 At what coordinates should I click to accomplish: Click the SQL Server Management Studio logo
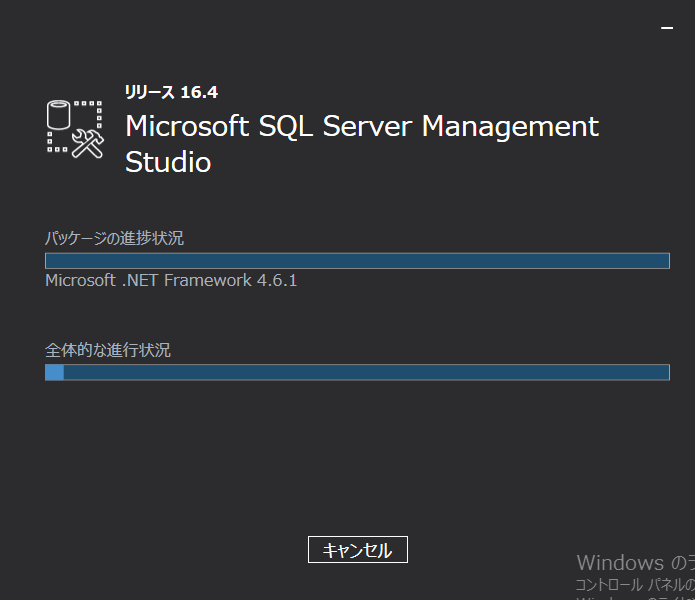pos(75,128)
